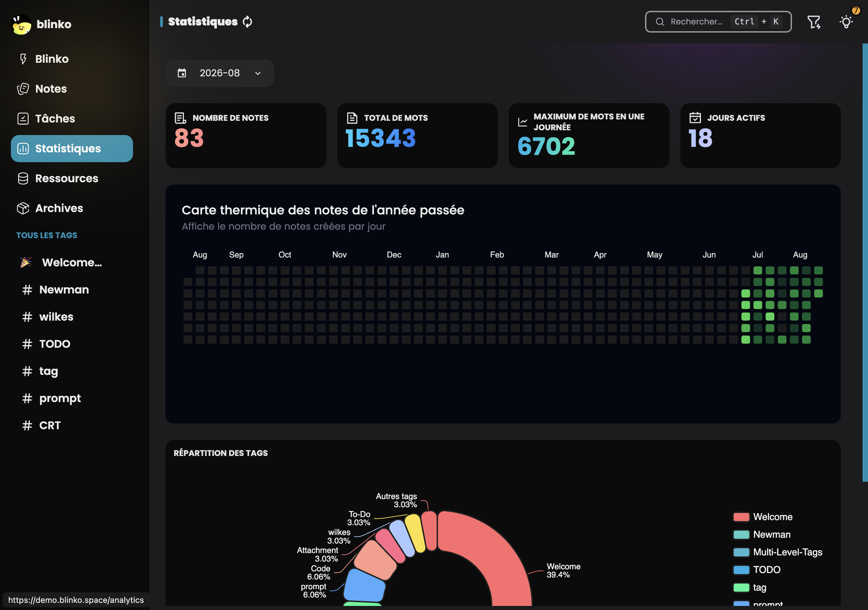Viewport: 868px width, 610px height.
Task: Toggle Newman legend swatch
Action: tap(741, 534)
